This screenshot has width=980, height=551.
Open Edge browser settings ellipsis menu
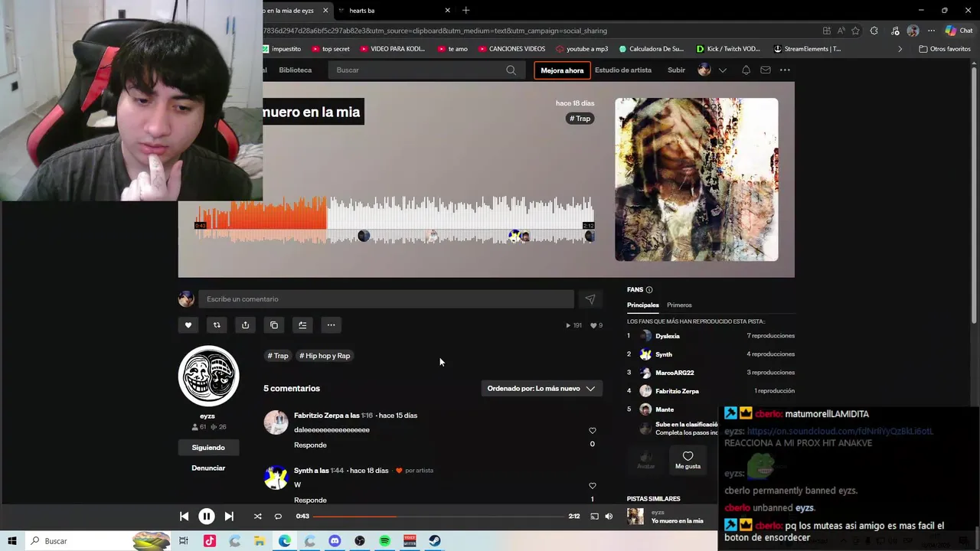931,31
